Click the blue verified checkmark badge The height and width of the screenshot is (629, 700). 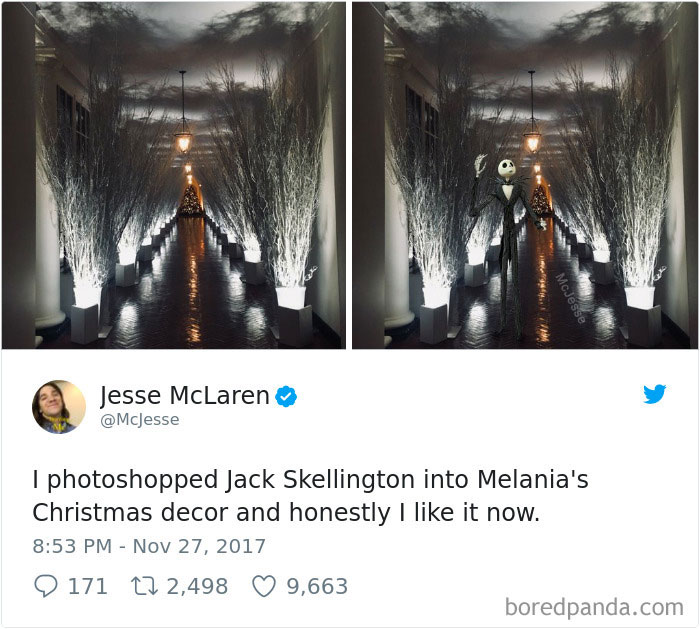click(x=286, y=396)
